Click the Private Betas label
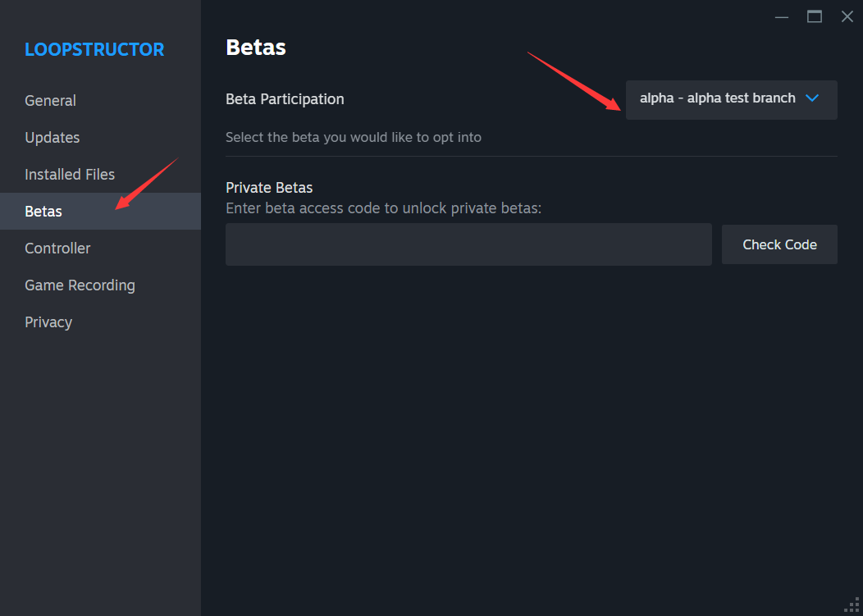This screenshot has height=616, width=863. pos(269,188)
